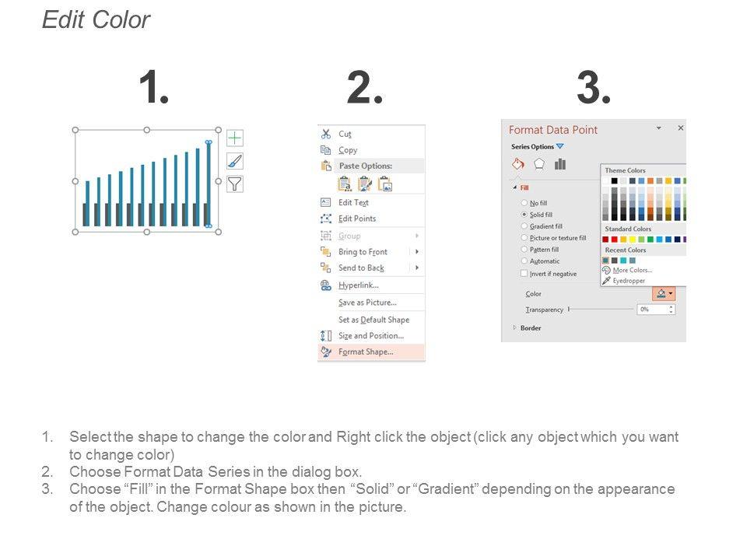This screenshot has height=560, width=747.
Task: Choose the Gradient fill option
Action: pyautogui.click(x=524, y=226)
